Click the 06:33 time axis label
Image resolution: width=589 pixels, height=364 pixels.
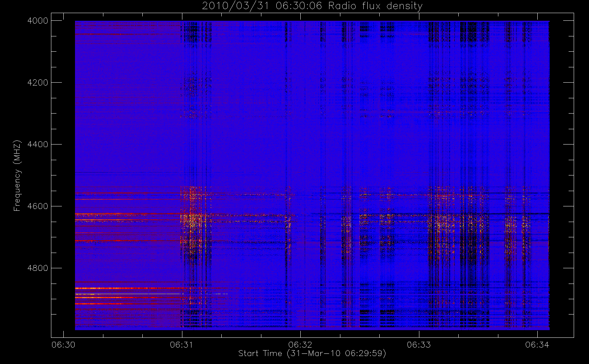pos(419,345)
